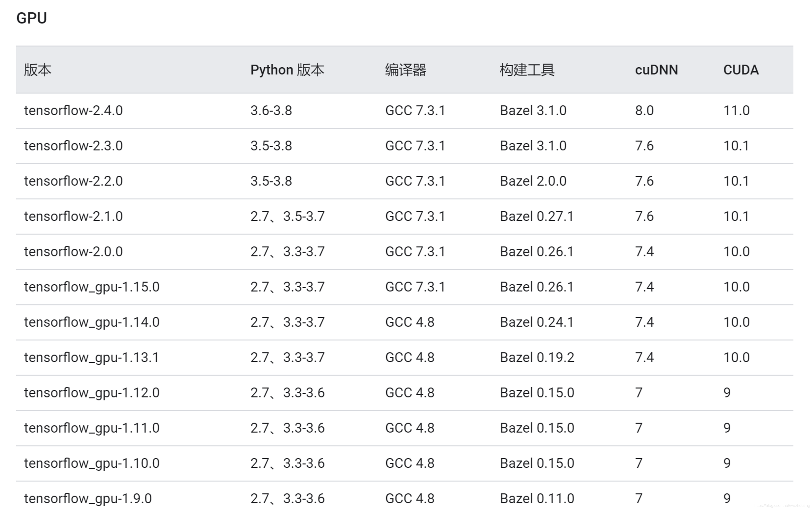Click the 构建工具 column header
This screenshot has width=812, height=510.
pos(527,70)
